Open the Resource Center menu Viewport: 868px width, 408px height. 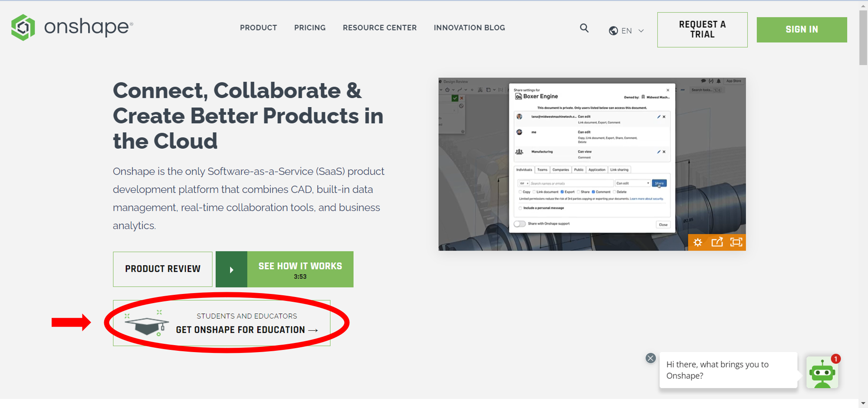[380, 28]
